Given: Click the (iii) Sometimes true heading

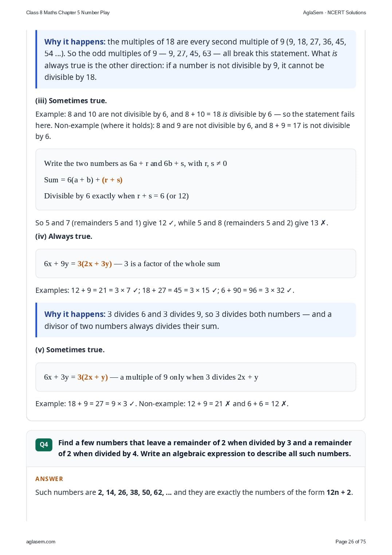Looking at the screenshot, I should click(x=71, y=101).
